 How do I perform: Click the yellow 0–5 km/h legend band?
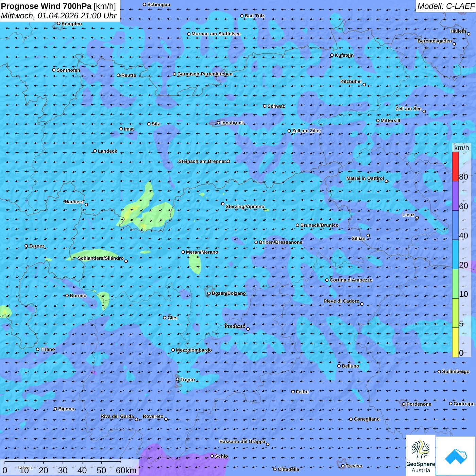pos(455,342)
